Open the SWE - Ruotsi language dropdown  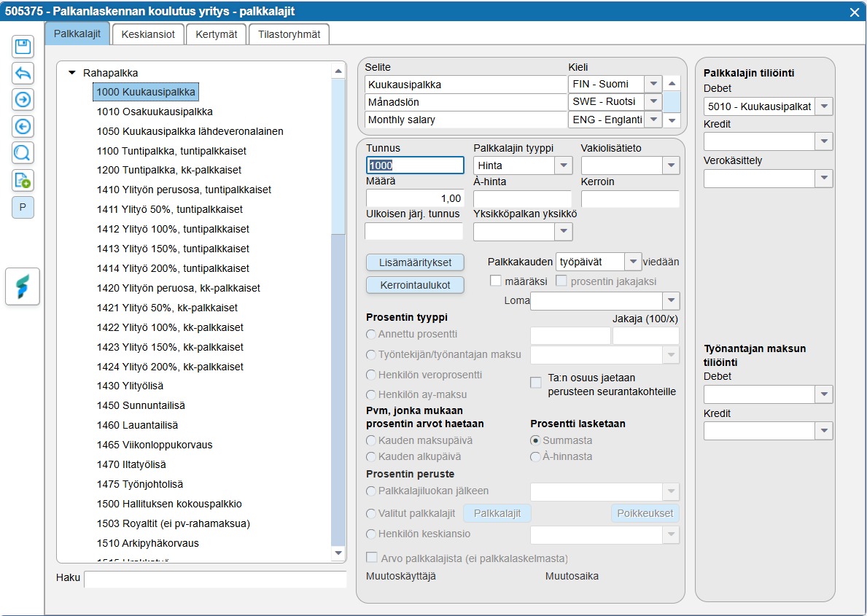(653, 102)
